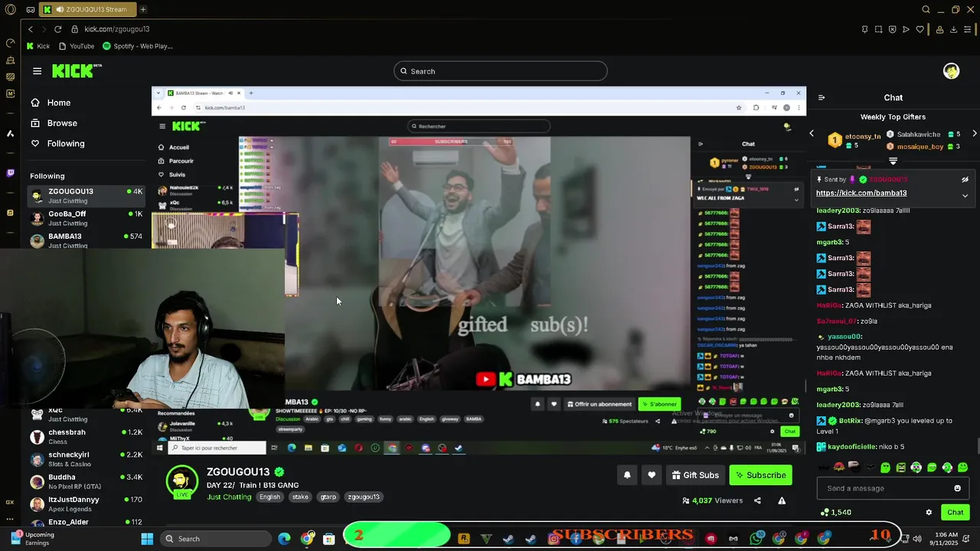The width and height of the screenshot is (980, 551).
Task: Select the ZGOUGOU13 Stream browser tab
Action: (88, 10)
